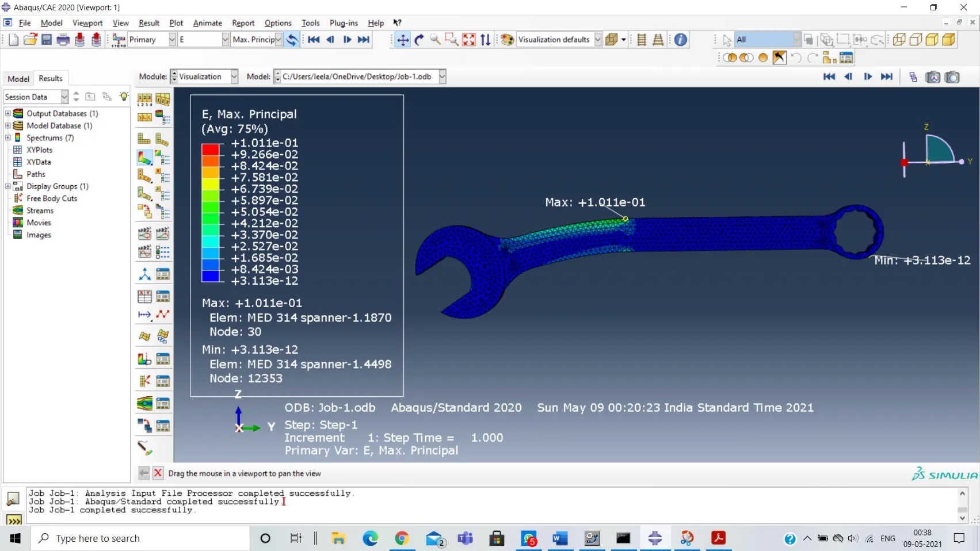Click the Print icon in toolbar
The width and height of the screenshot is (980, 551).
pos(63,40)
